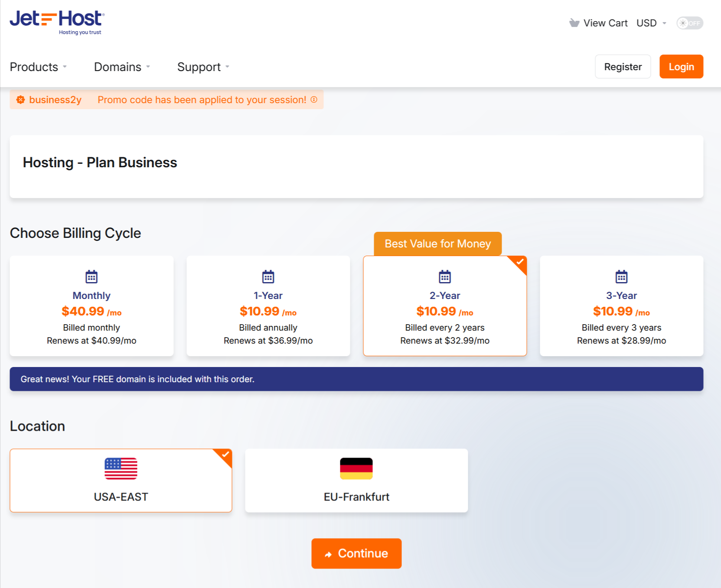Click the Hosting - Plan Business heading

(100, 162)
